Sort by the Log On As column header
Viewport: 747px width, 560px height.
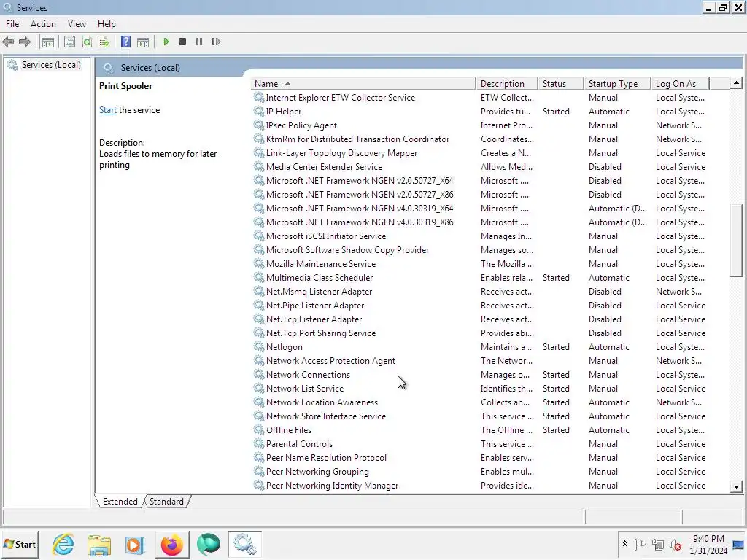click(x=681, y=83)
